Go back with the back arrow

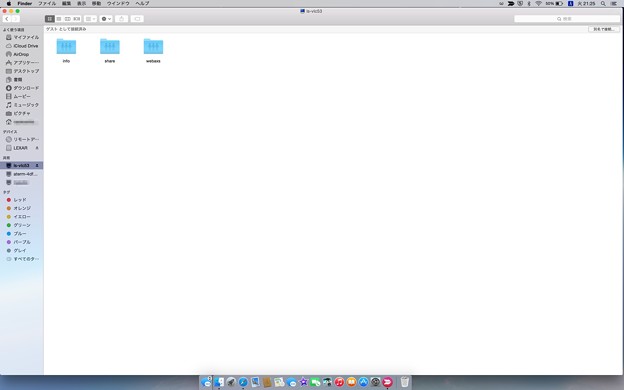pos(7,19)
